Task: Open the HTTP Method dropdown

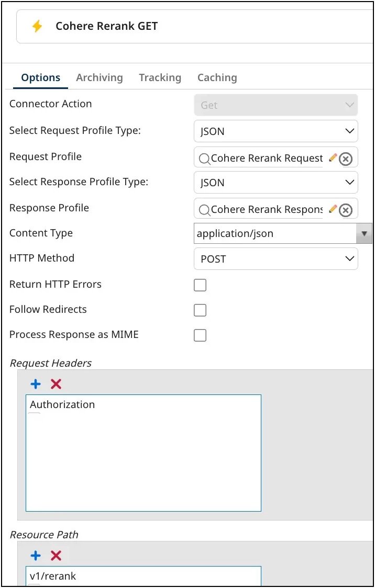Action: tap(275, 259)
